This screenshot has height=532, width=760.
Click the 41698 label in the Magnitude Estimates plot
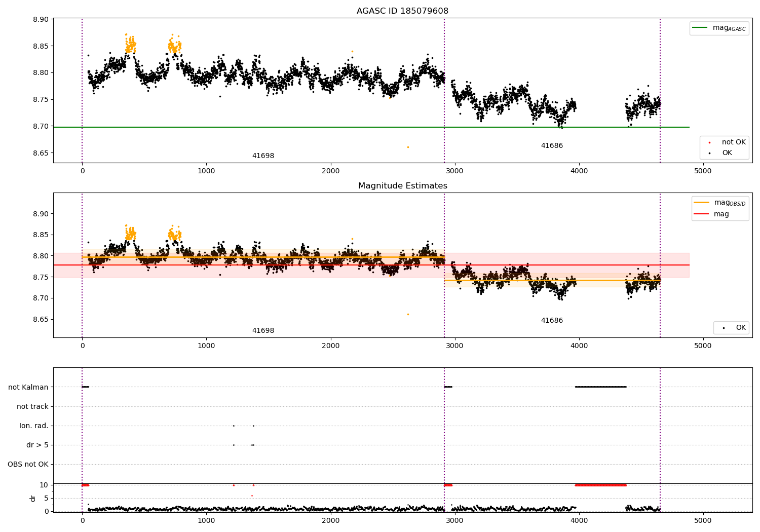(x=263, y=331)
